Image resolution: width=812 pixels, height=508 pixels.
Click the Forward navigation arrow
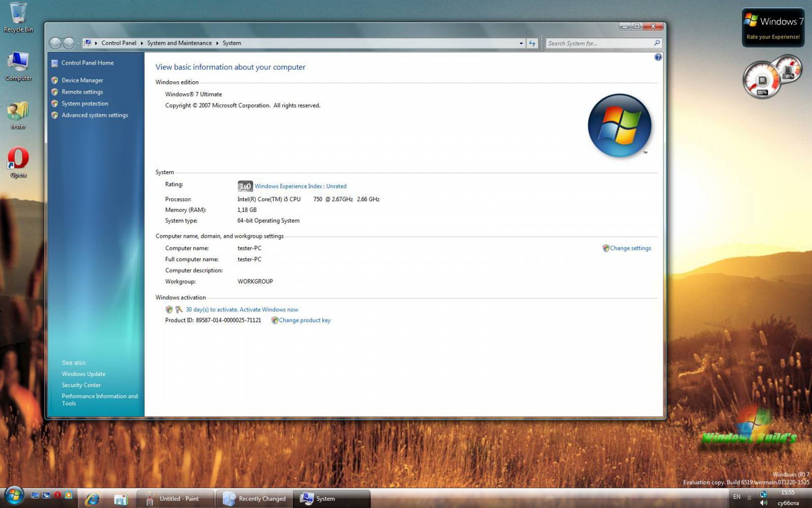coord(69,44)
